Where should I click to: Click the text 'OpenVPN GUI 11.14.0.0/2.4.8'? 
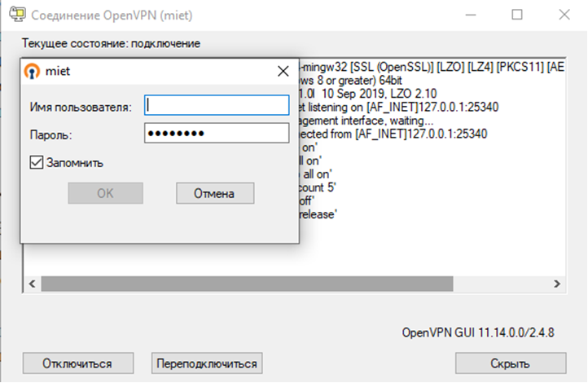click(x=478, y=332)
